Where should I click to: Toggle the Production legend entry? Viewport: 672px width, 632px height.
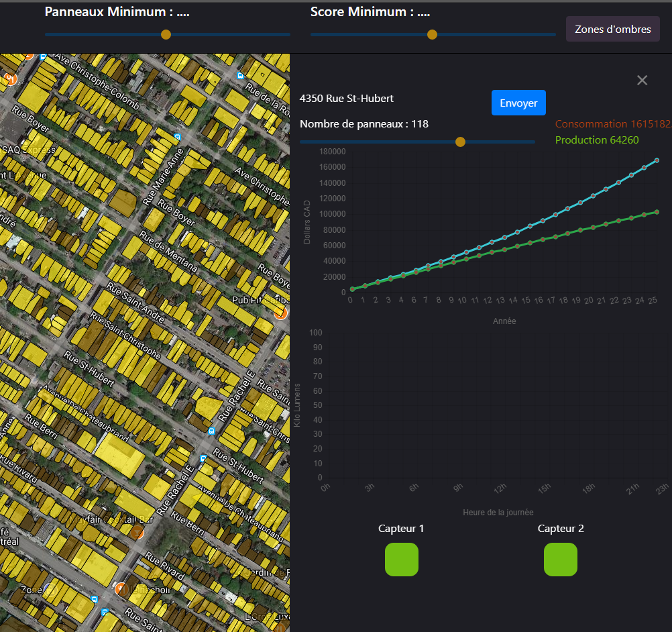597,140
